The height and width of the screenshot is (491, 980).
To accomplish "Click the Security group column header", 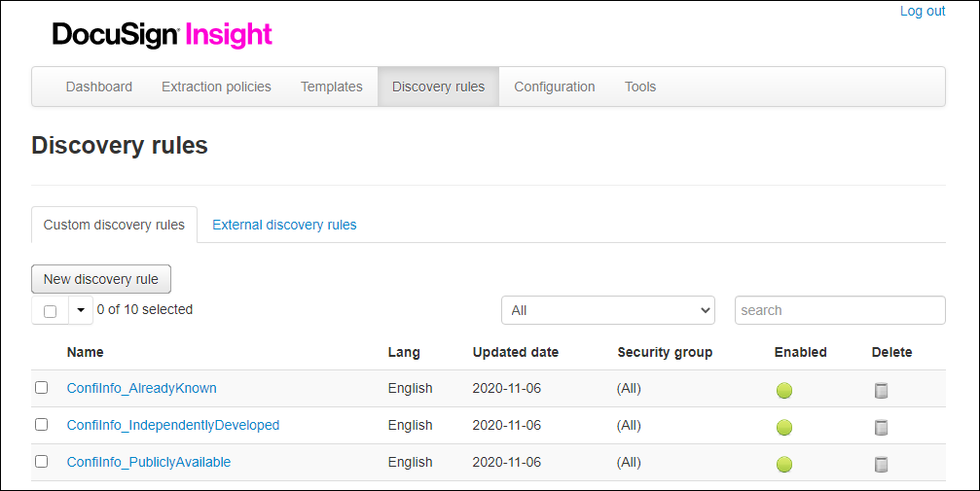I will tap(665, 352).
